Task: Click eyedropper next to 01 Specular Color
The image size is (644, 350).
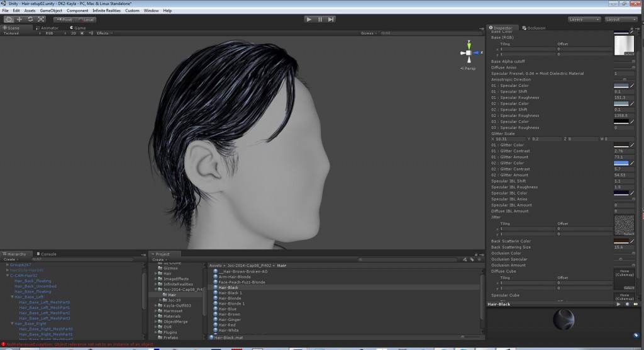Action: click(x=632, y=86)
